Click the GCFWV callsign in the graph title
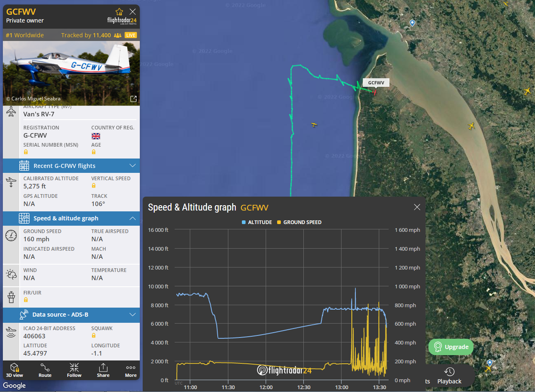Image resolution: width=535 pixels, height=392 pixels. click(255, 208)
